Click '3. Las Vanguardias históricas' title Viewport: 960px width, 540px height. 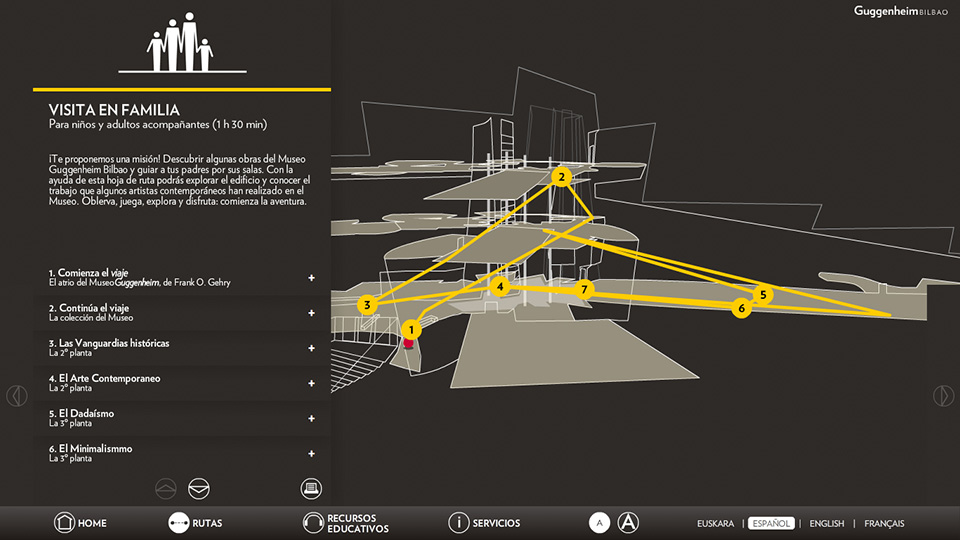click(109, 343)
